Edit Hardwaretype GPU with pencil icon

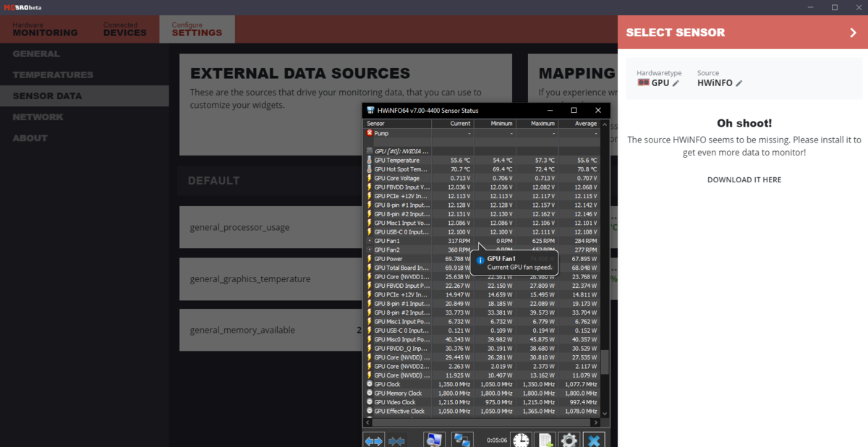point(676,83)
